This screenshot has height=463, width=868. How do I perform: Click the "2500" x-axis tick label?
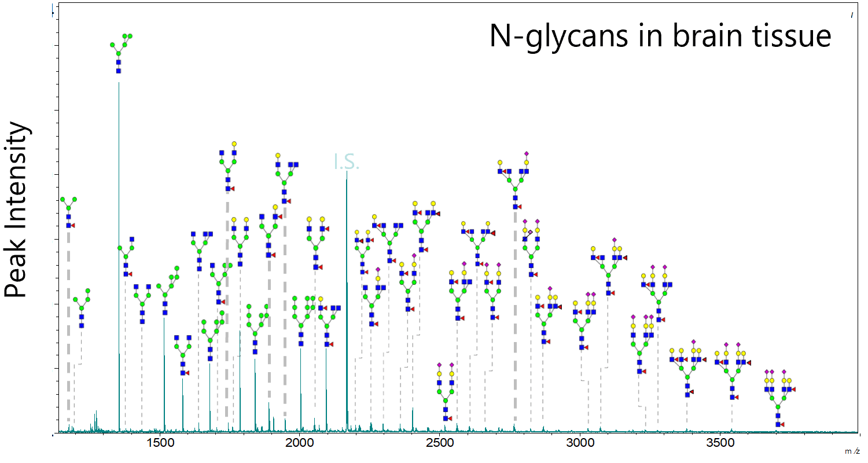coord(440,444)
